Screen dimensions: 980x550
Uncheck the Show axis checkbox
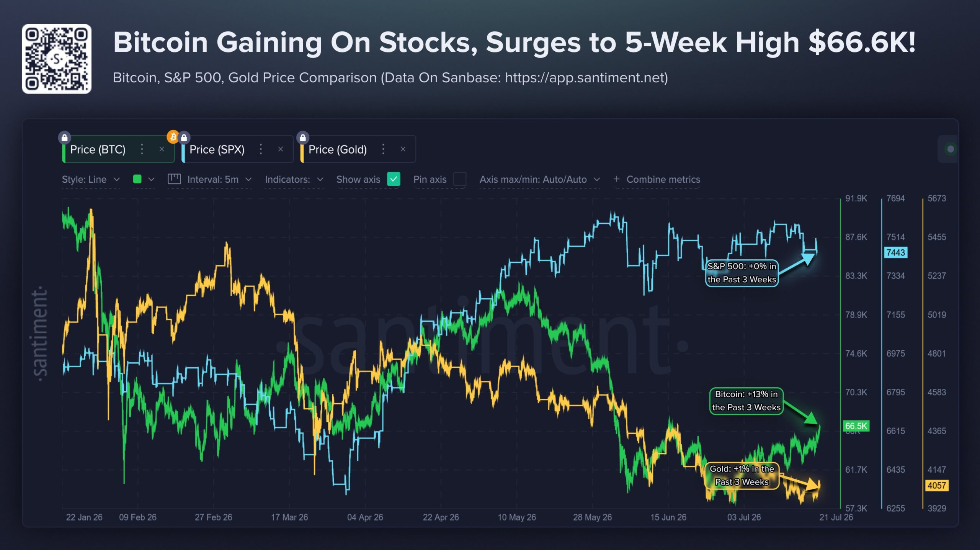394,179
